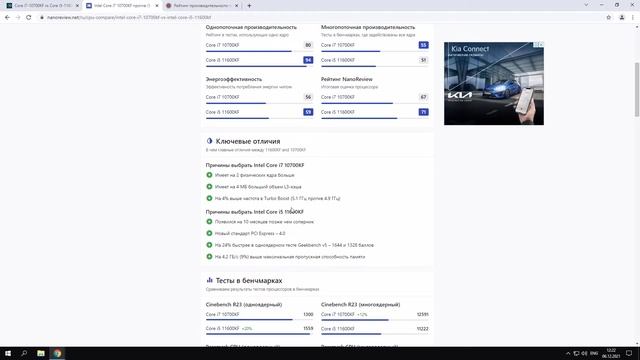Go back to the previous page
This screenshot has width=640, height=360.
click(x=7, y=18)
